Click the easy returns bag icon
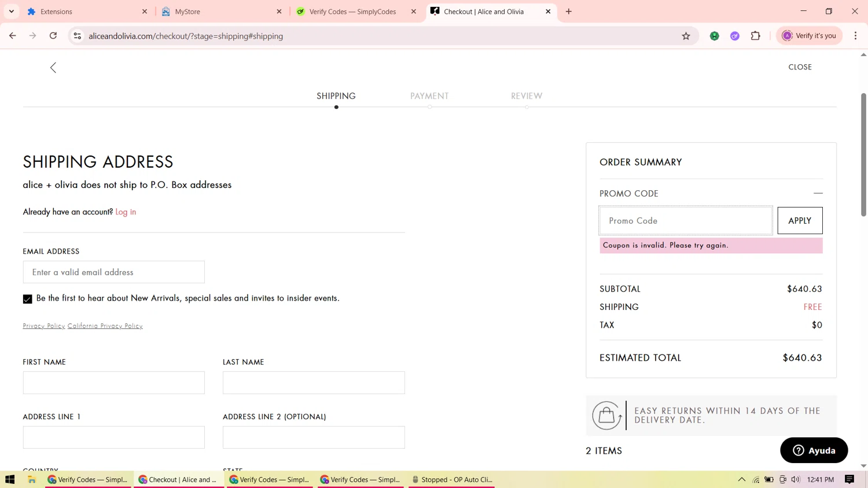 point(606,415)
